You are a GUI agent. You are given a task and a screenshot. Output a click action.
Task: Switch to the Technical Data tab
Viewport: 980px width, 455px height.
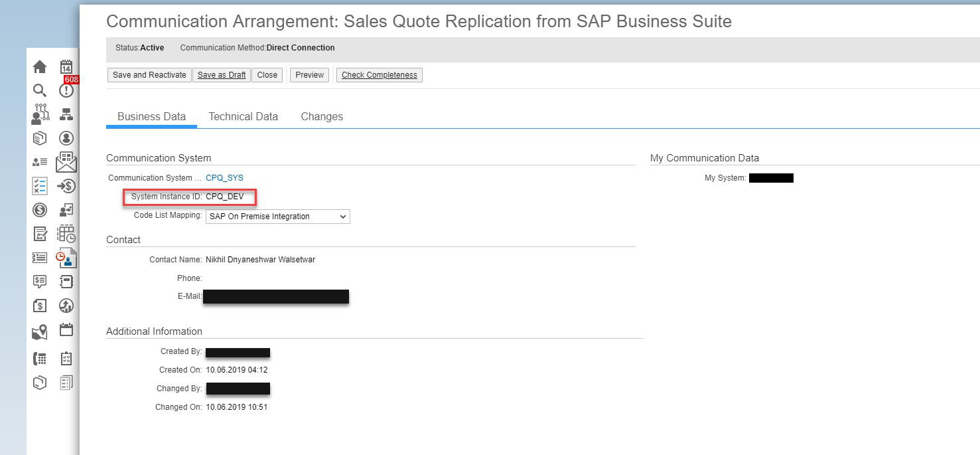coord(243,116)
